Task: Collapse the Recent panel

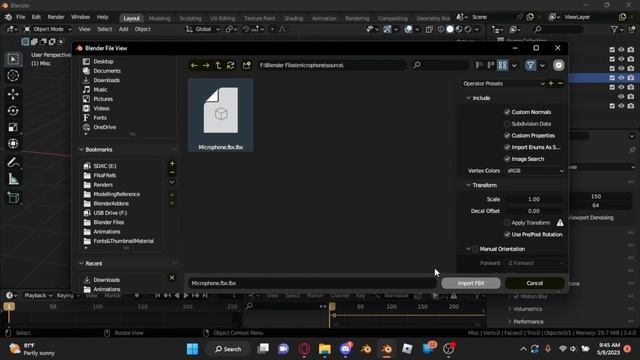Action: point(81,264)
